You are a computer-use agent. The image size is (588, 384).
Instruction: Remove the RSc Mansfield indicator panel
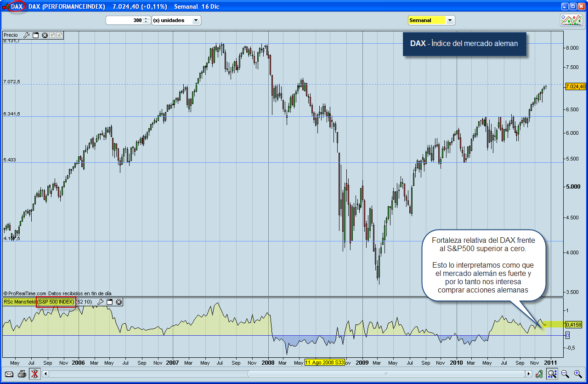coord(119,302)
